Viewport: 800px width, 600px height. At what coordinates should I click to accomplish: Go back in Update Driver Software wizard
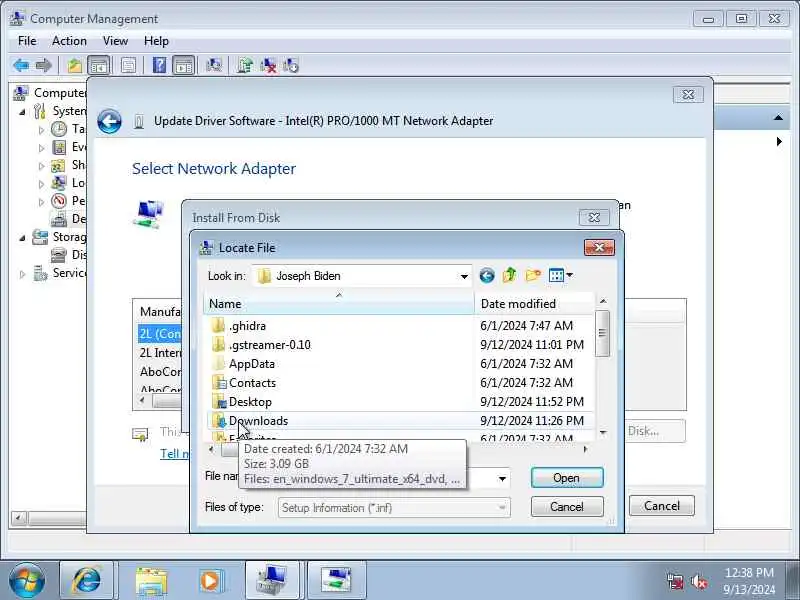(x=109, y=121)
